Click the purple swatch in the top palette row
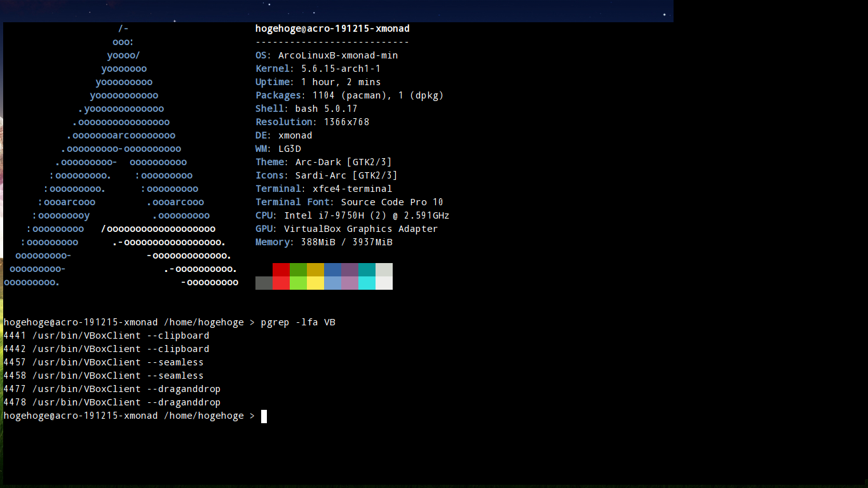 coord(349,268)
